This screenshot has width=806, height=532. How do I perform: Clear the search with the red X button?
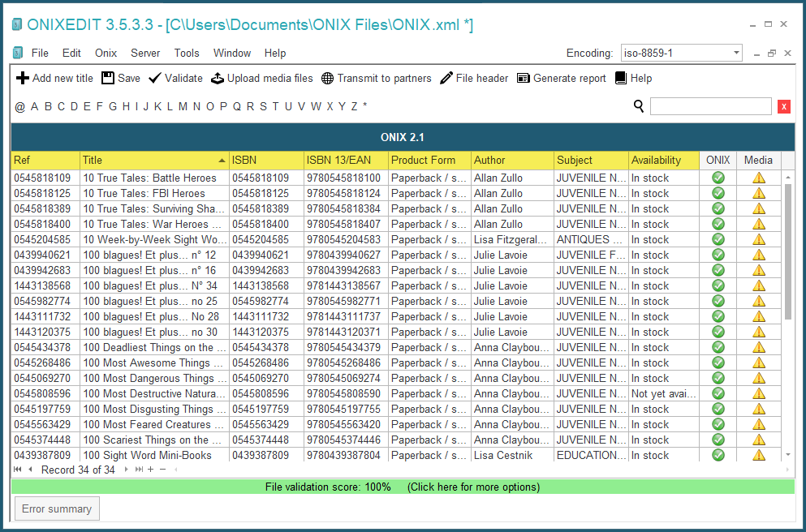click(784, 106)
